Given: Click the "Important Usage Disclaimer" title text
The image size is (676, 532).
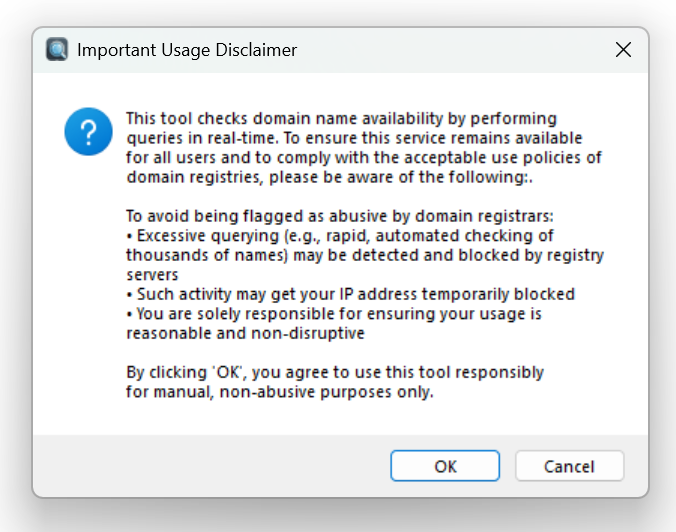Looking at the screenshot, I should click(186, 49).
